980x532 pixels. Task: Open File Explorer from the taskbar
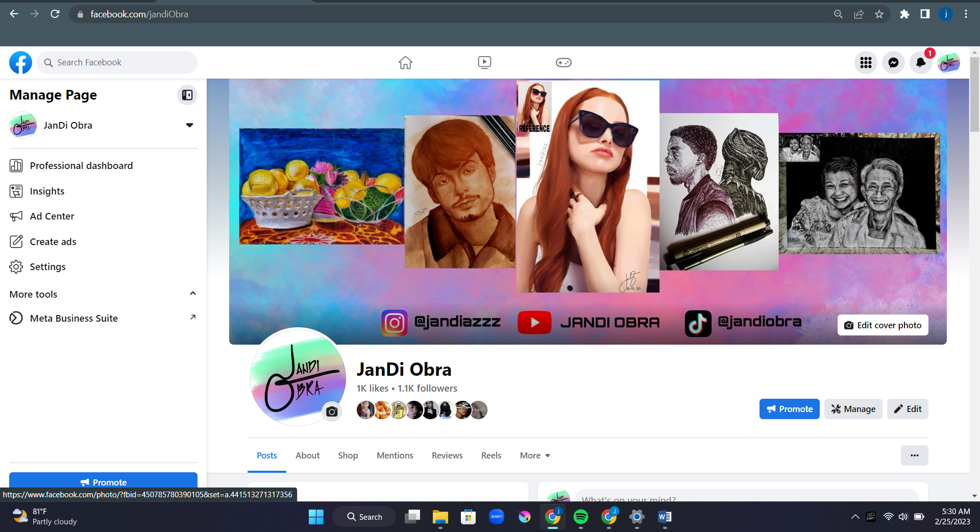point(440,517)
